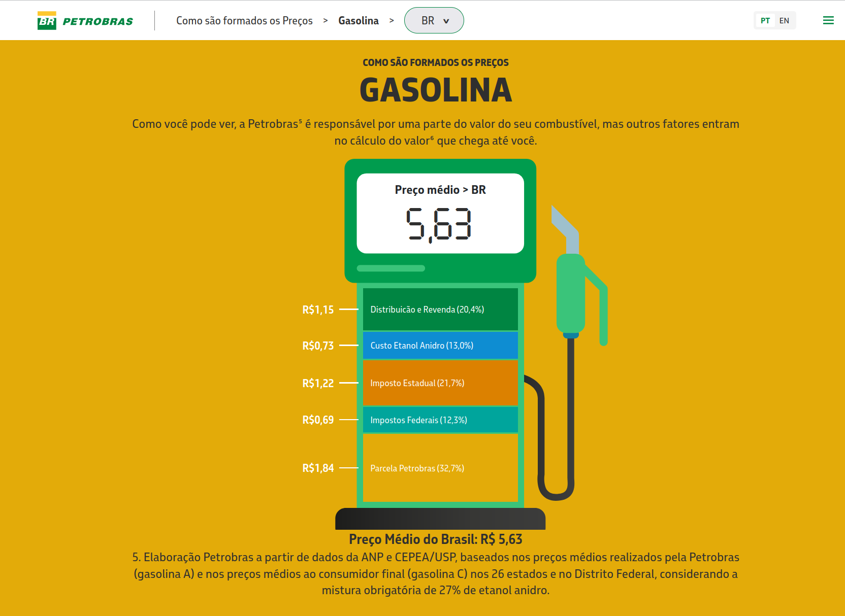Select the Impostos Federais (12,3%) bar

[440, 420]
